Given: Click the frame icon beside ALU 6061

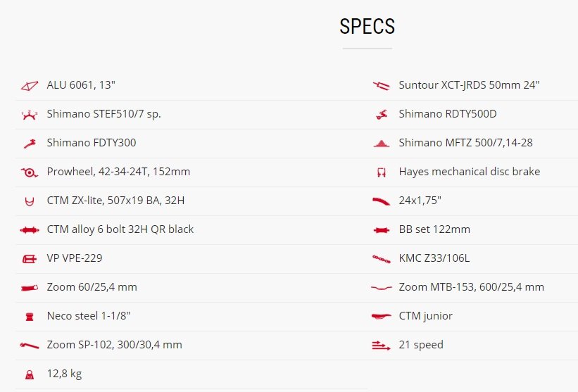Looking at the screenshot, I should click(29, 86).
